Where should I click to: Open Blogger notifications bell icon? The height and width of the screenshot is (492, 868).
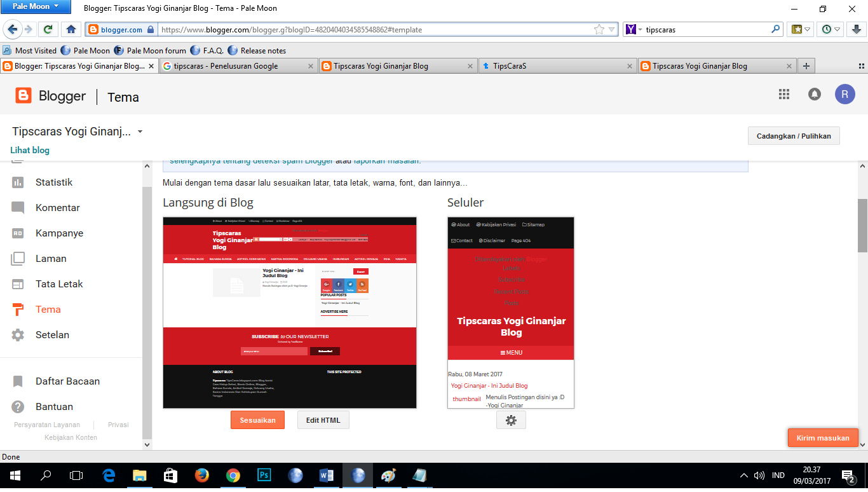click(814, 94)
